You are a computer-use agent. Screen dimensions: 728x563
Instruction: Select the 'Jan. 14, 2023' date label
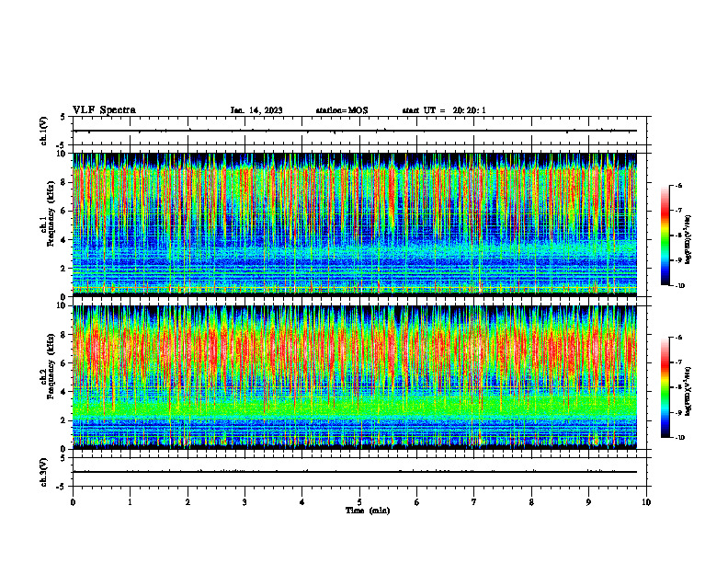[x=256, y=110]
